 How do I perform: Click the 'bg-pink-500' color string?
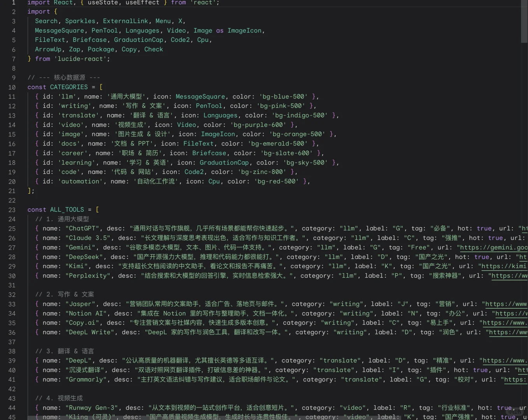(281, 106)
